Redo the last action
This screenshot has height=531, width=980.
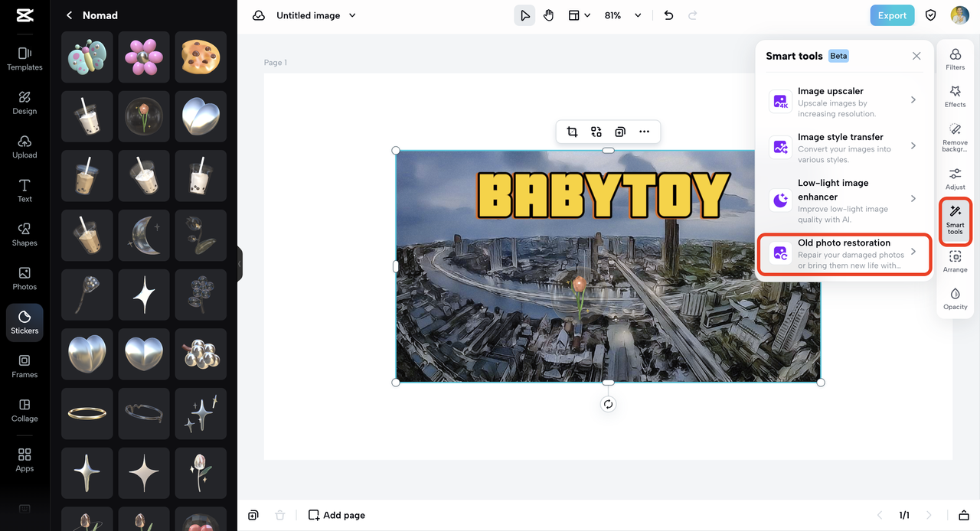coord(693,15)
